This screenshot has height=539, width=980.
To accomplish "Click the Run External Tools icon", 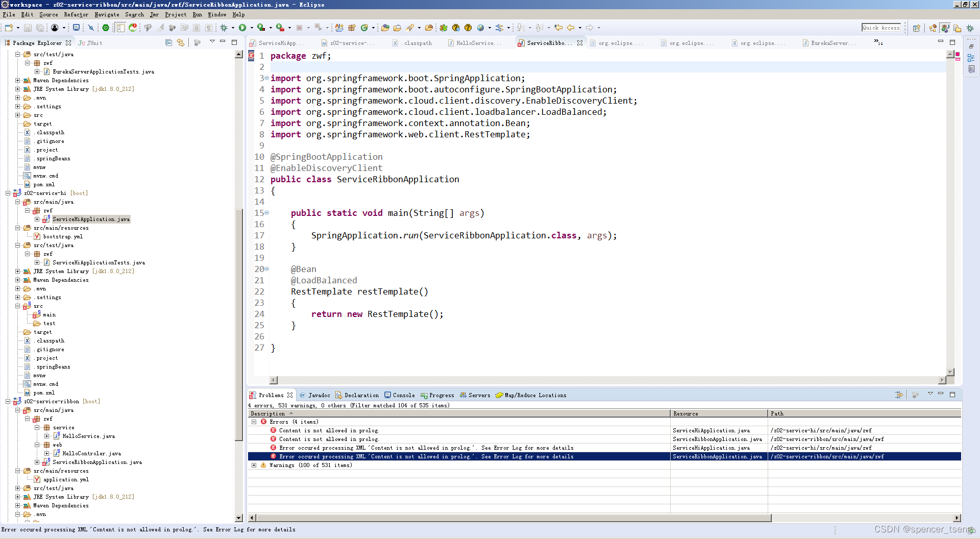I will 280,28.
